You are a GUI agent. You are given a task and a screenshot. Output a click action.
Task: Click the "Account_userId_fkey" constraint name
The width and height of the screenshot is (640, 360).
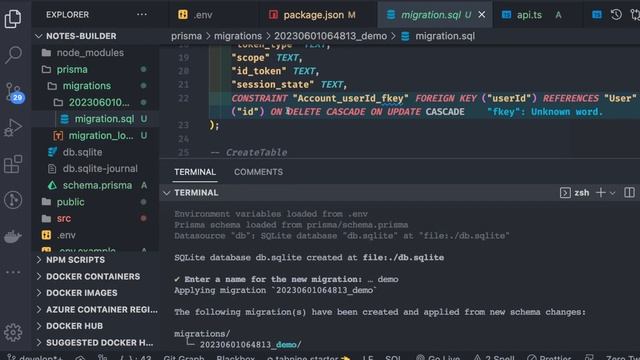pyautogui.click(x=351, y=98)
